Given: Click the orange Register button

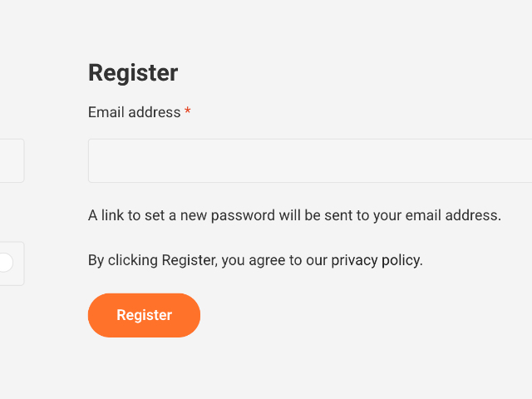Looking at the screenshot, I should coord(144,315).
